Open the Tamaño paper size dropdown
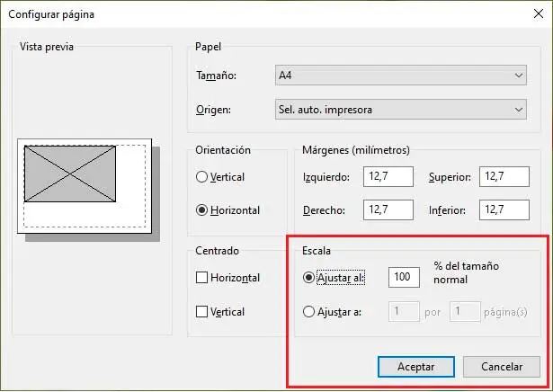Screen dimensions: 553x392 [401, 76]
